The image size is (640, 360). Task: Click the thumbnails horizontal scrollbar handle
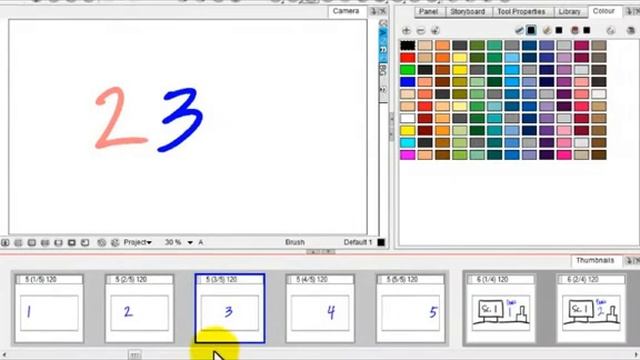coord(135,355)
